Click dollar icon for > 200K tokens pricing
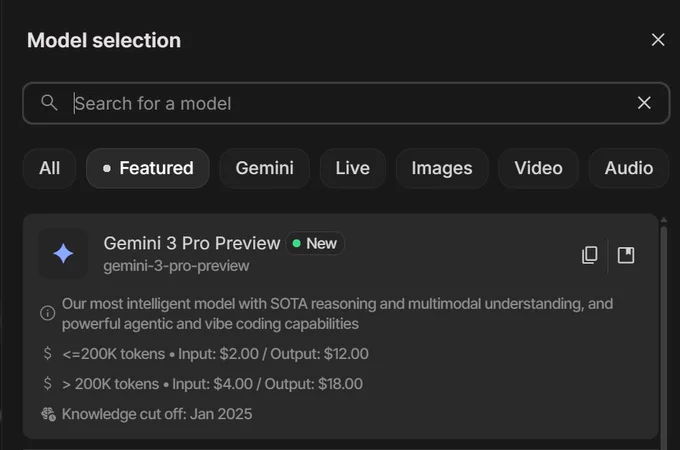 [48, 384]
